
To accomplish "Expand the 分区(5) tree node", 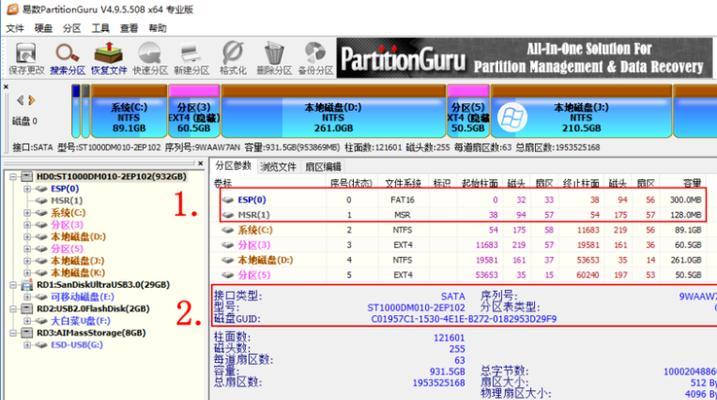I will pyautogui.click(x=27, y=249).
